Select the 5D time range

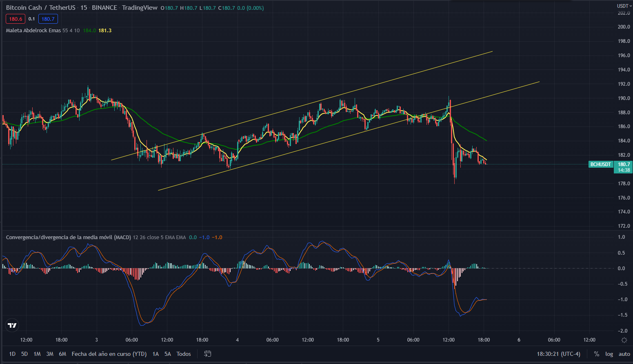[24, 354]
